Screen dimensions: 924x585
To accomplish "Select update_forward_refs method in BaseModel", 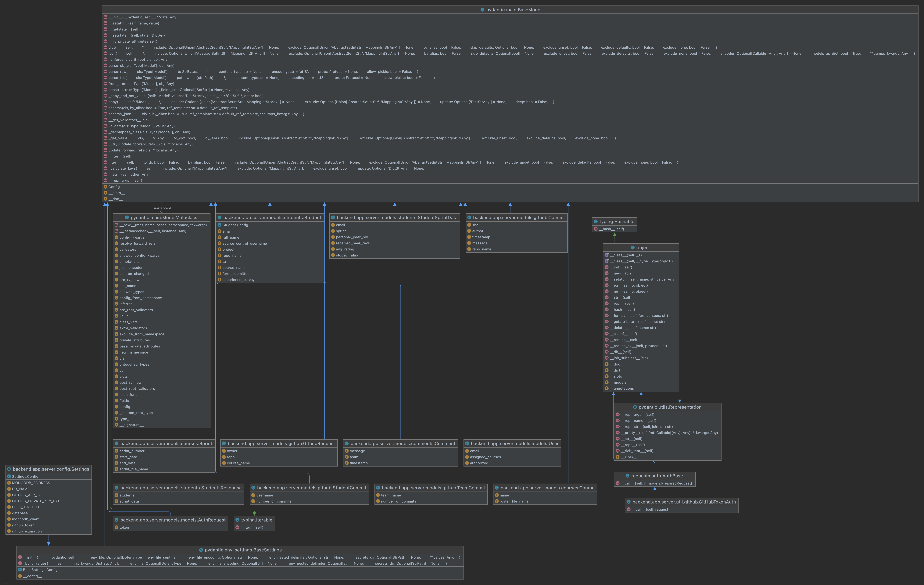I will click(x=143, y=151).
